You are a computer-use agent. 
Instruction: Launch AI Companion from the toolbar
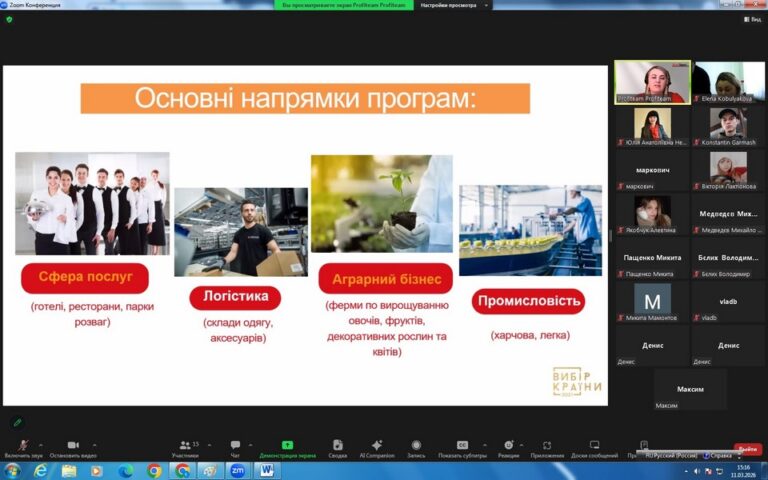tap(376, 446)
